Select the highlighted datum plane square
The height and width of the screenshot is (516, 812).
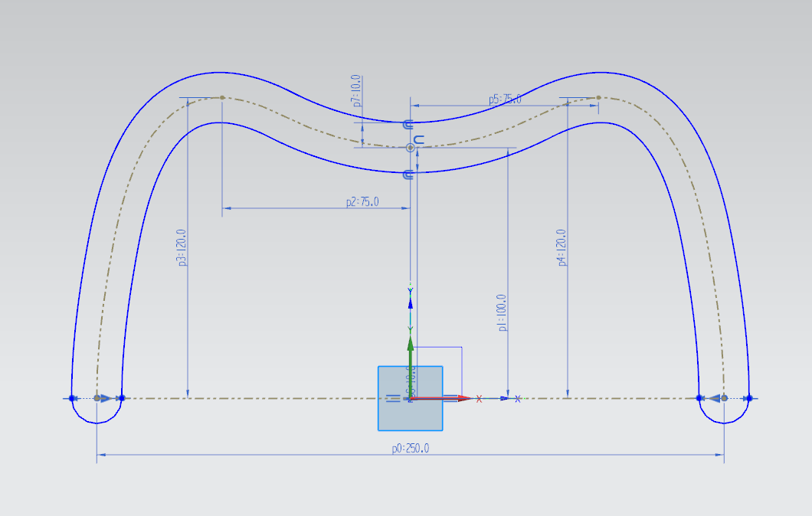tap(410, 399)
